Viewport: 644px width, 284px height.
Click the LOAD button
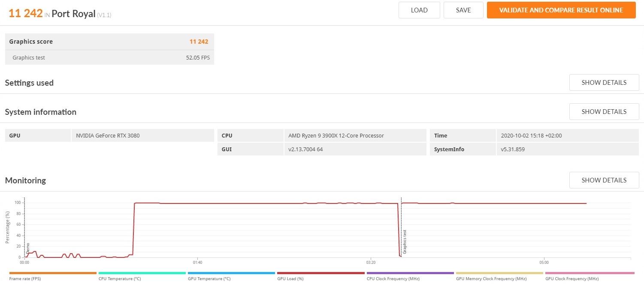(419, 10)
